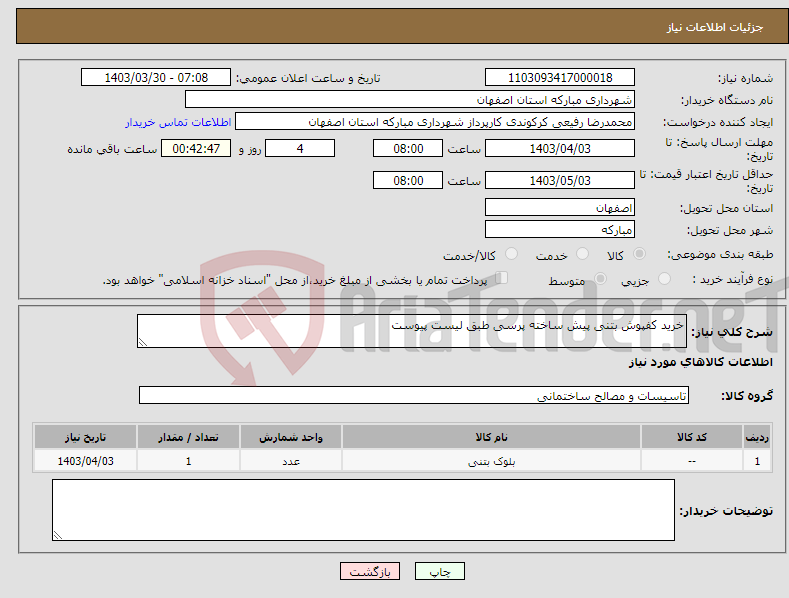Click the price validity date 1403/05/03 field

(560, 180)
